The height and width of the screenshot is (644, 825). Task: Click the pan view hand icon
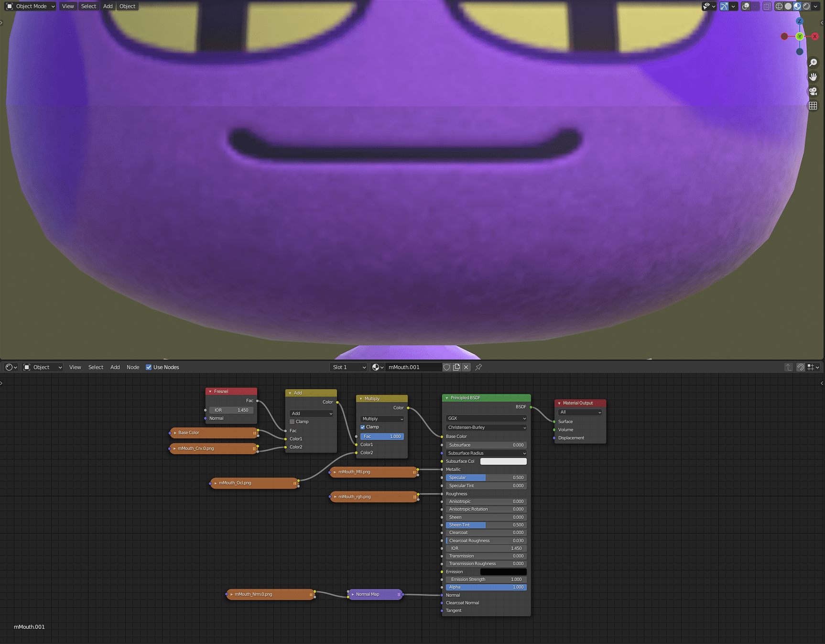813,77
